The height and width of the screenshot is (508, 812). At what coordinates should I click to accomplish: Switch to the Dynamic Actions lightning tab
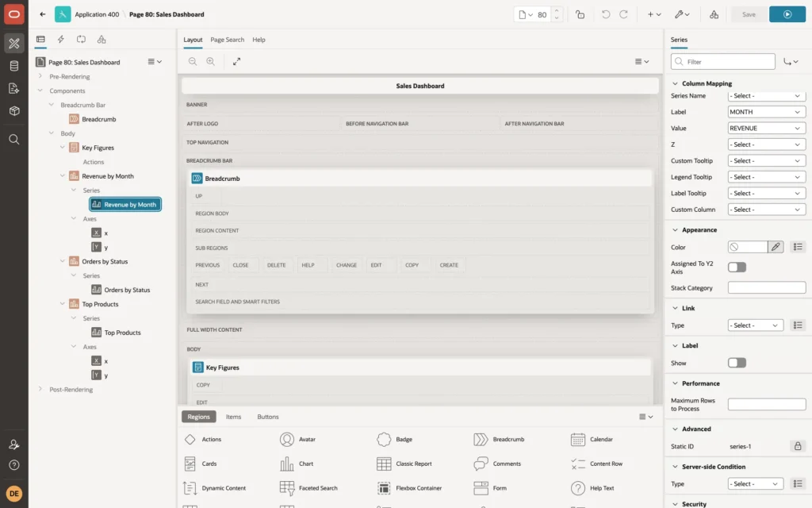pyautogui.click(x=60, y=40)
